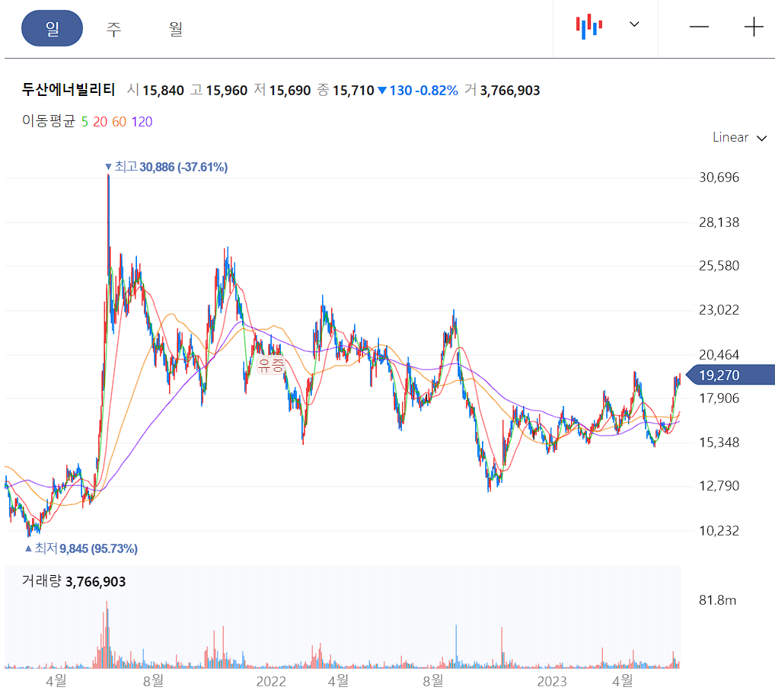The height and width of the screenshot is (700, 775).
Task: Toggle the 20-day moving average line
Action: [x=100, y=122]
